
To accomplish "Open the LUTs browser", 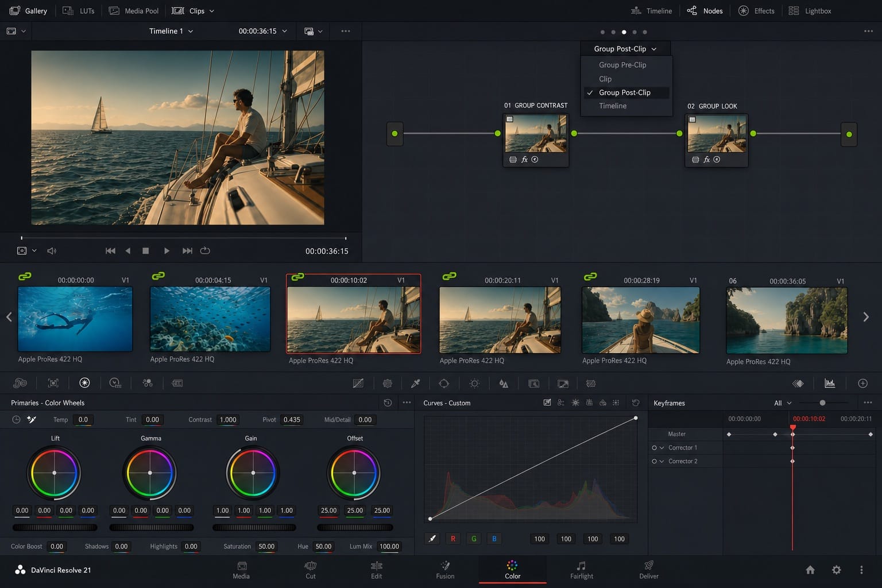I will coord(78,11).
